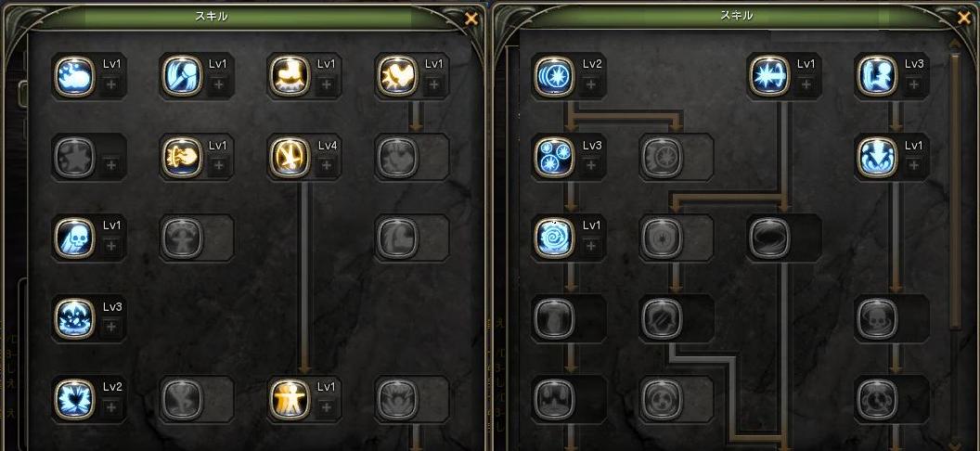The width and height of the screenshot is (980, 451).
Task: Add a point to the Lv2 ring-burst skill
Action: (x=591, y=84)
